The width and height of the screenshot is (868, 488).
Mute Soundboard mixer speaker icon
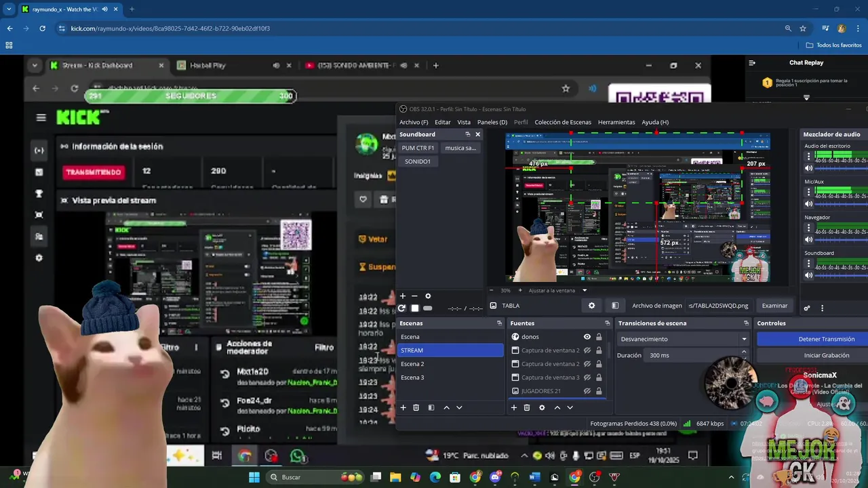click(x=808, y=275)
